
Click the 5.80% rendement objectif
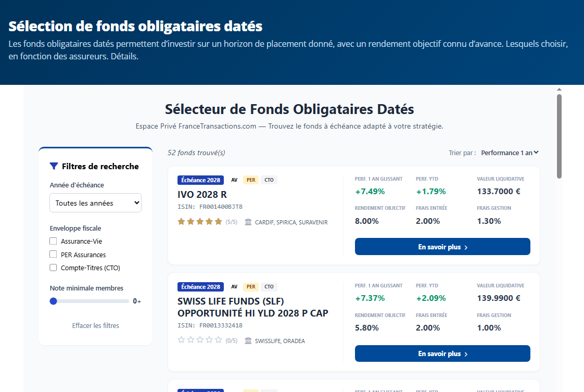[x=367, y=328]
